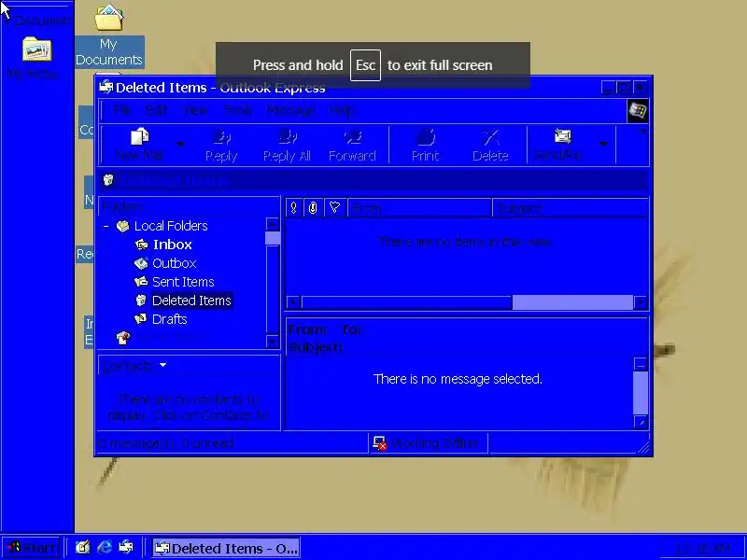The height and width of the screenshot is (560, 747).
Task: Click the New Mail toolbar icon
Action: click(x=139, y=136)
